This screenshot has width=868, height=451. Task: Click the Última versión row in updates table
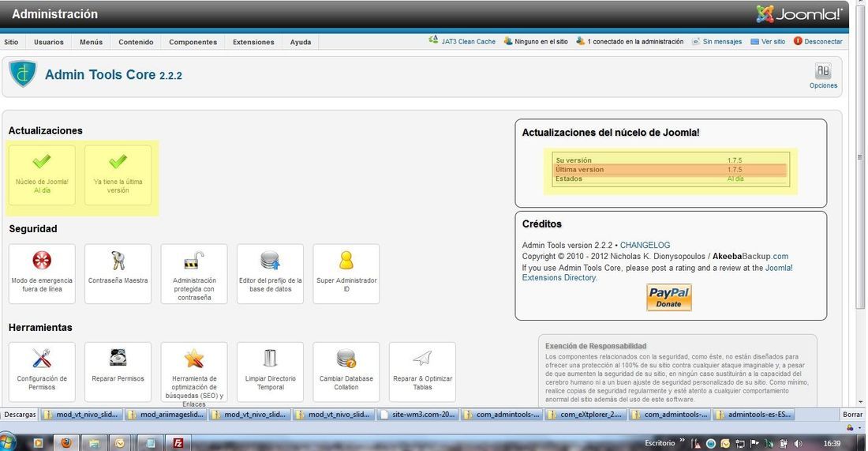point(671,170)
